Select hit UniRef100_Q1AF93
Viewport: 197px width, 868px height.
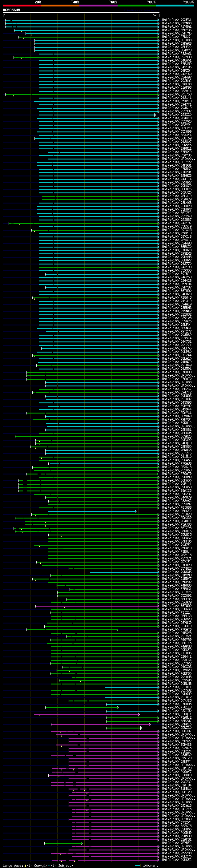(x=177, y=88)
